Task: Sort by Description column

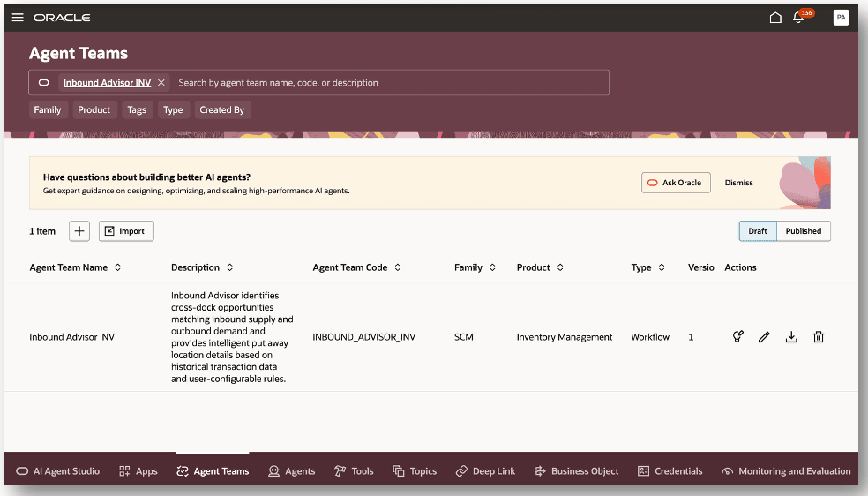Action: coord(229,267)
